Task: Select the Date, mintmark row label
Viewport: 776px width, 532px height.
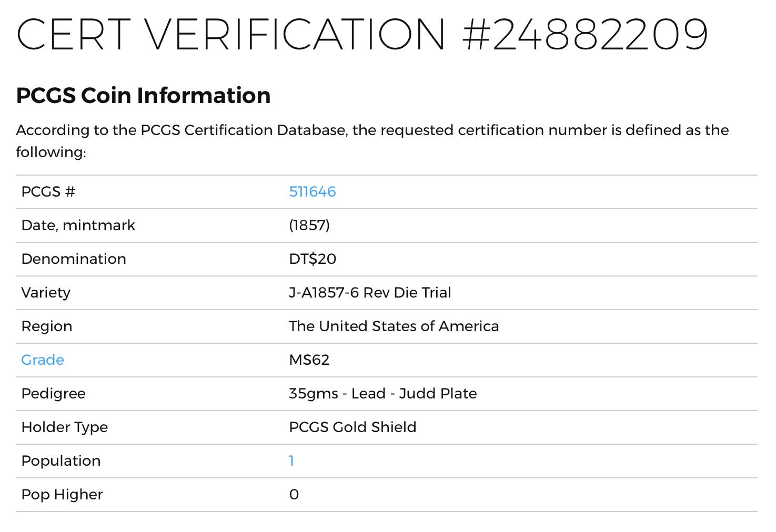Action: (x=78, y=226)
